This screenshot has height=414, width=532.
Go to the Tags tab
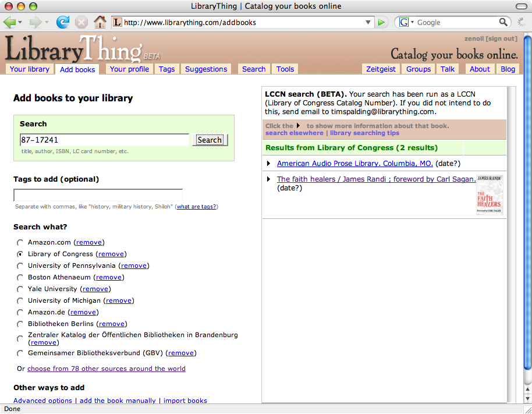pyautogui.click(x=166, y=69)
